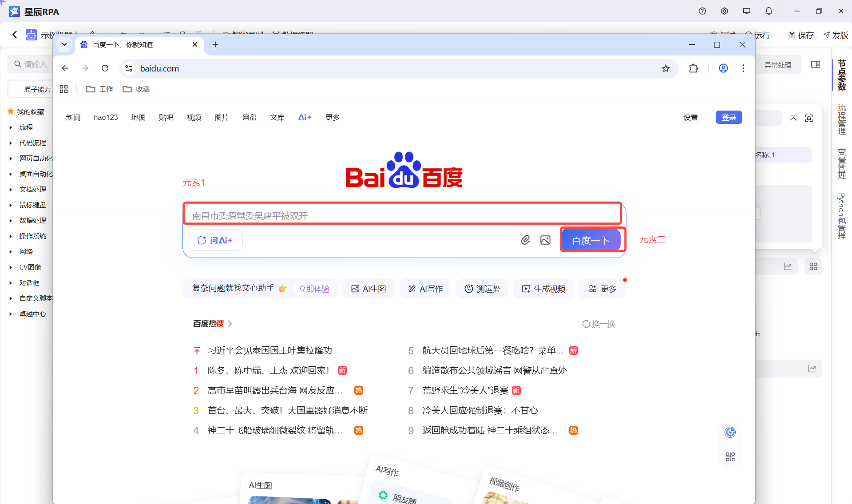Open the 贴吧 navigation link

[166, 117]
